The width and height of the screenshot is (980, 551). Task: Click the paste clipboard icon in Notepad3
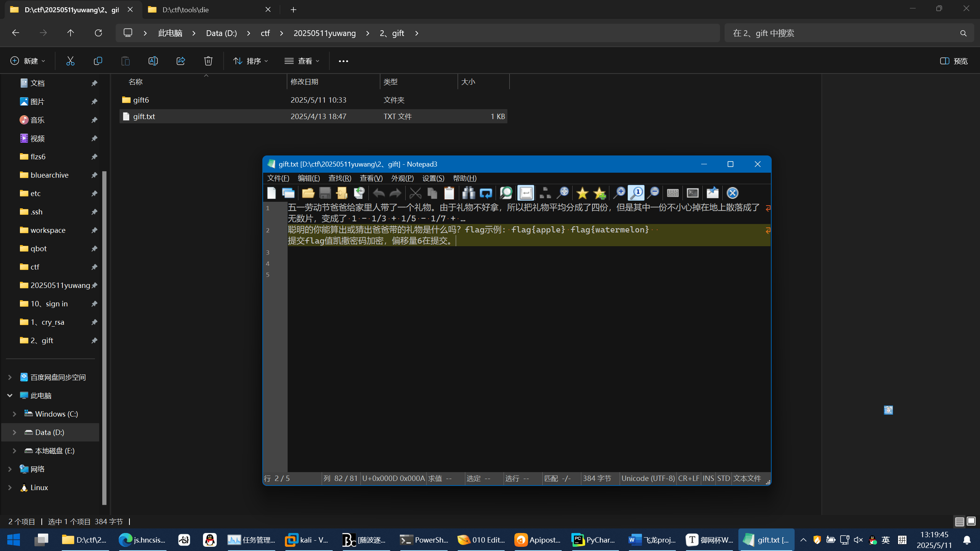tap(449, 193)
